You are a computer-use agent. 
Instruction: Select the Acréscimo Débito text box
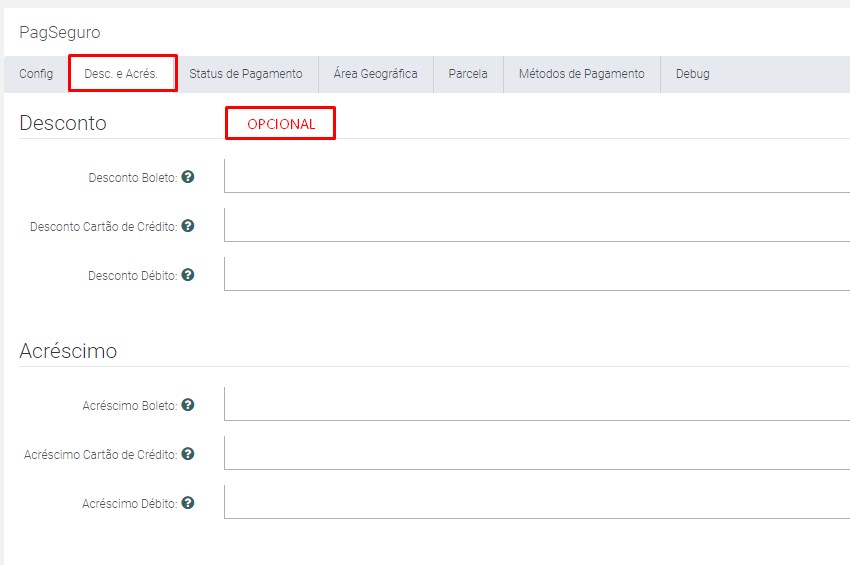[x=536, y=502]
